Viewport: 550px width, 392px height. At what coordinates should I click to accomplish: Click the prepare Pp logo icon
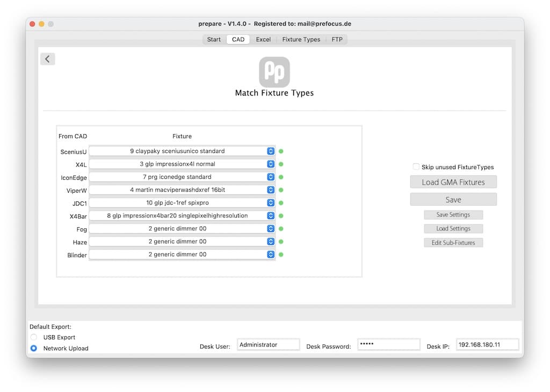tap(274, 72)
